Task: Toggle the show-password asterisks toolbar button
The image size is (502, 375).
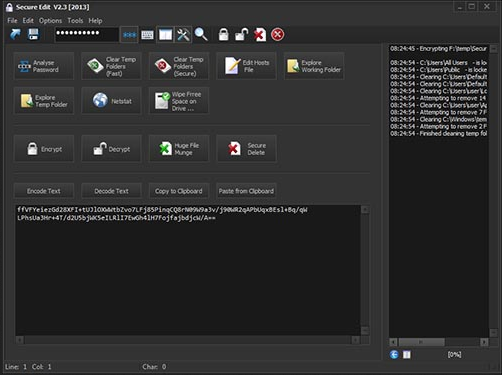Action: (129, 34)
